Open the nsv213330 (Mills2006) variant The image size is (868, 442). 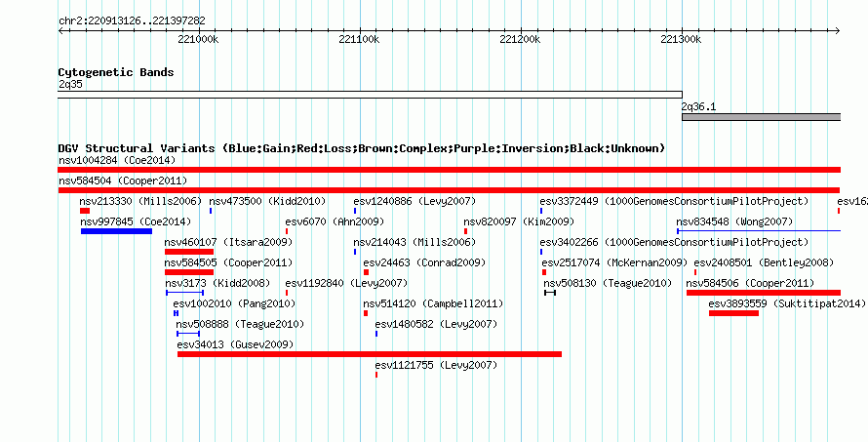(x=140, y=201)
